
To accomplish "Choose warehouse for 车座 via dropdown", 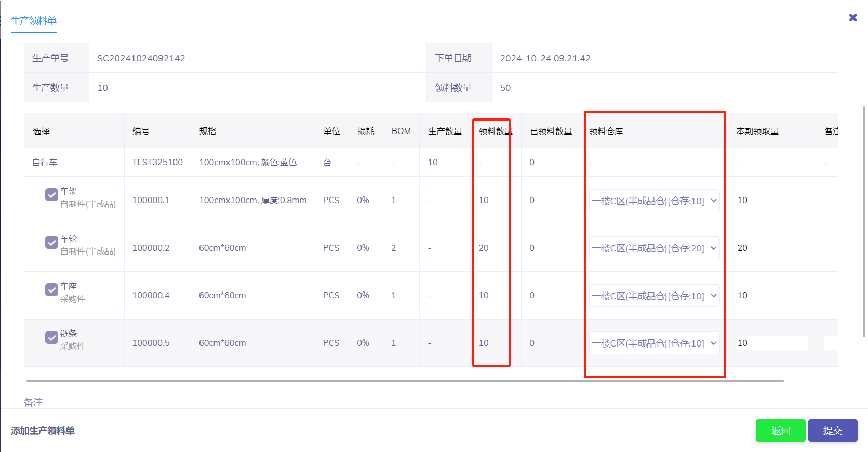I will tap(654, 296).
